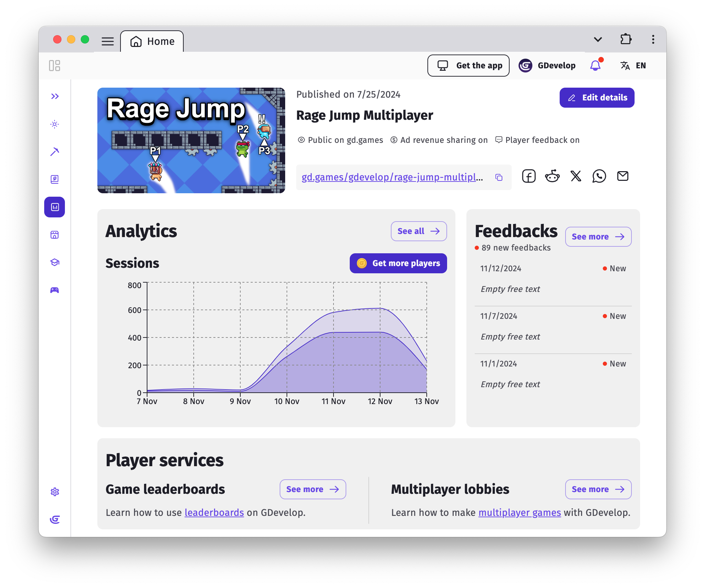Open the sidebar book-with-badge icon
705x588 pixels.
pyautogui.click(x=55, y=179)
